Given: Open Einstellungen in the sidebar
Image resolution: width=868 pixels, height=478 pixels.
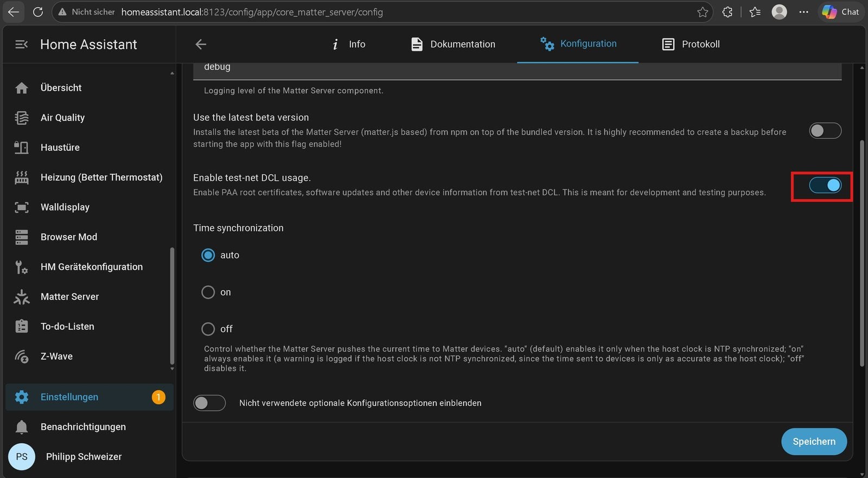Looking at the screenshot, I should 90,397.
